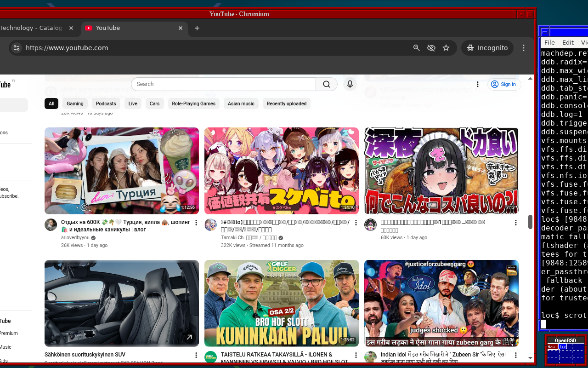Select the Cars filter chip

(155, 103)
